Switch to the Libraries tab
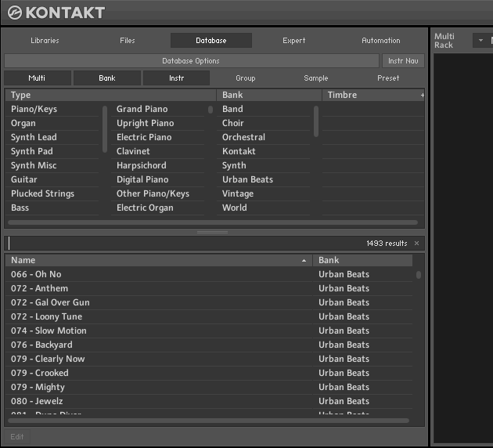Viewport: 493px width, 448px height. point(45,40)
